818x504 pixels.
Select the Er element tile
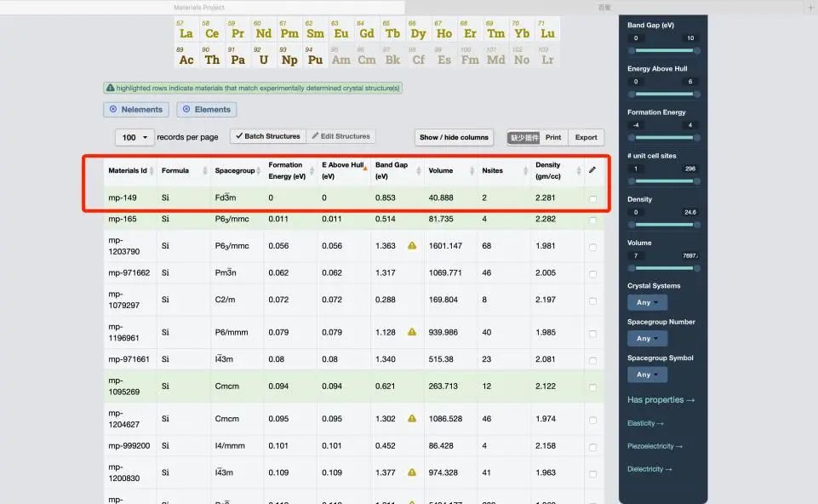(x=470, y=29)
